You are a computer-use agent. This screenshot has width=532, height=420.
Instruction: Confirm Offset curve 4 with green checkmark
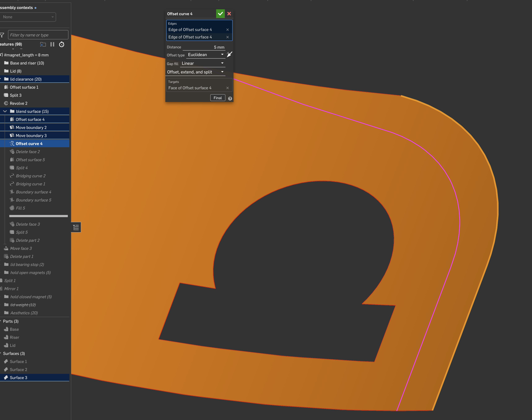click(x=220, y=14)
